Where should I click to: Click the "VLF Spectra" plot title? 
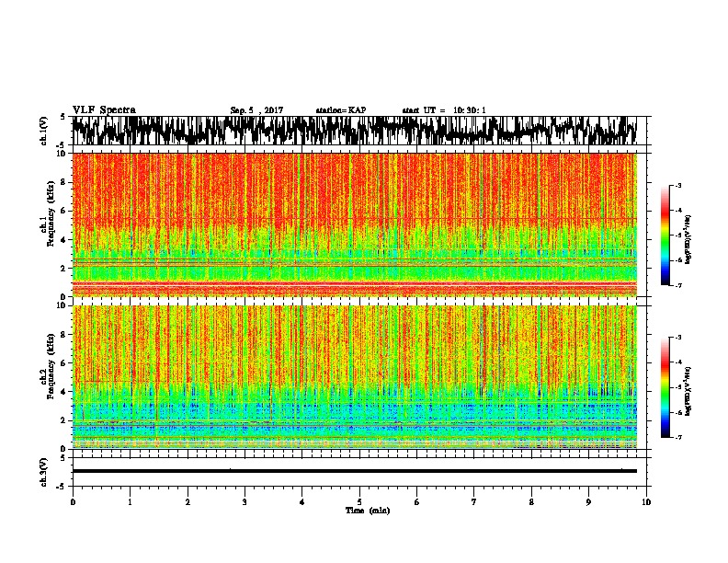point(104,110)
